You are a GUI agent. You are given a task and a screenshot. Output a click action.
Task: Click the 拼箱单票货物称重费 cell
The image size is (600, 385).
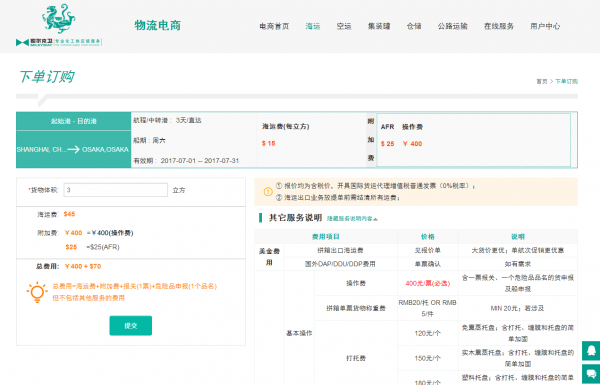click(x=356, y=308)
